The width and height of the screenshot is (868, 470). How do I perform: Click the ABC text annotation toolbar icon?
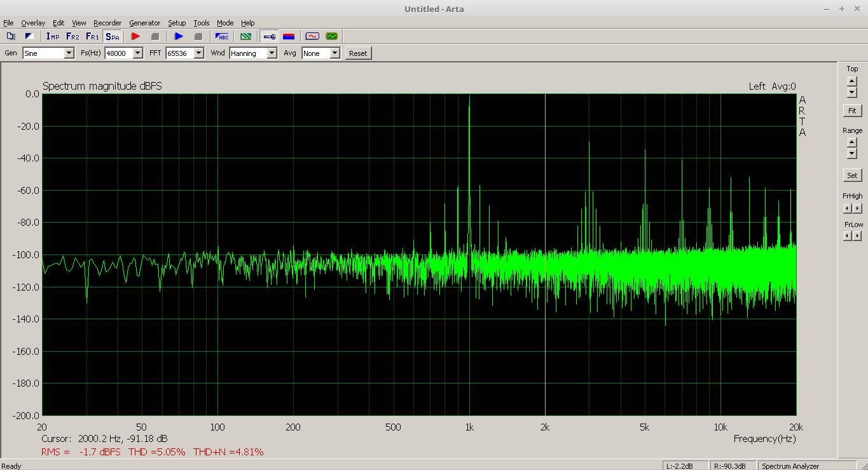222,36
